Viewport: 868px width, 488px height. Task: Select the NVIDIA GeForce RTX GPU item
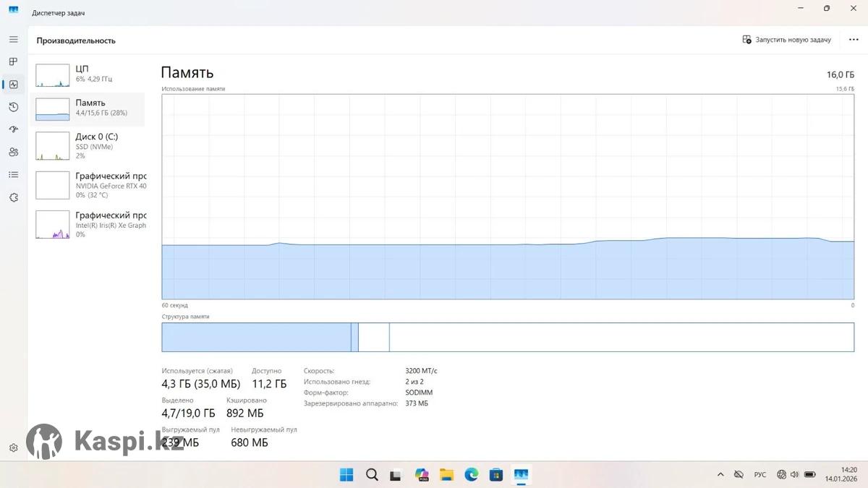click(x=90, y=185)
